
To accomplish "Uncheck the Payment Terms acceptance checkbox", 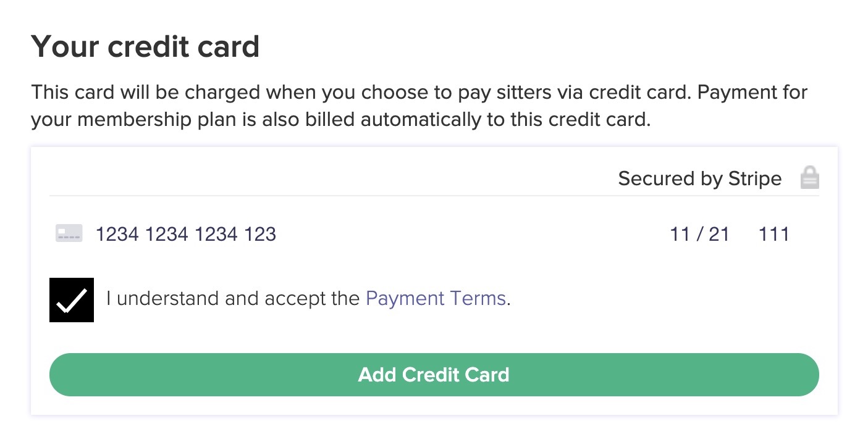I will coord(72,300).
